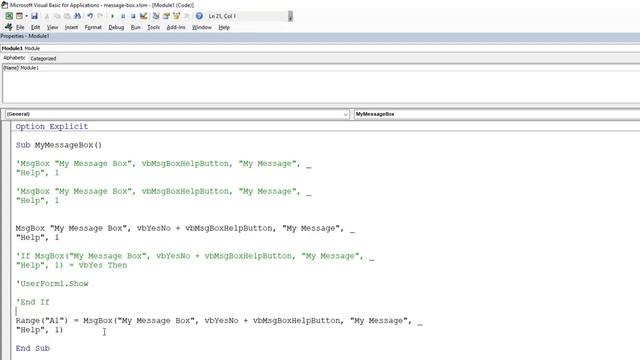This screenshot has width=640, height=360.
Task: Open the File menu
Action: [x=20, y=27]
